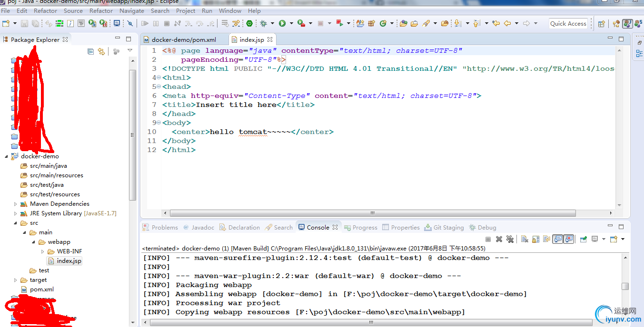
Task: Toggle Word Wrap in Console
Action: pos(546,239)
